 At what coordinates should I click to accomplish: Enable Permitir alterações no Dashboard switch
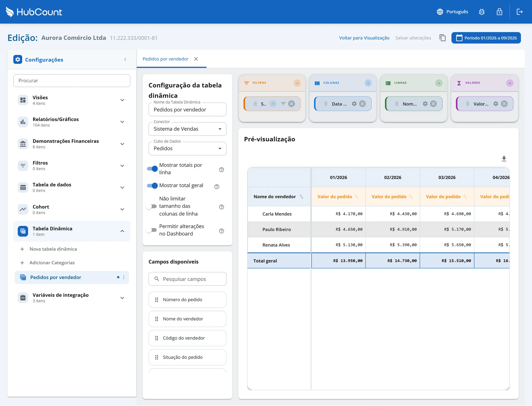pyautogui.click(x=152, y=230)
